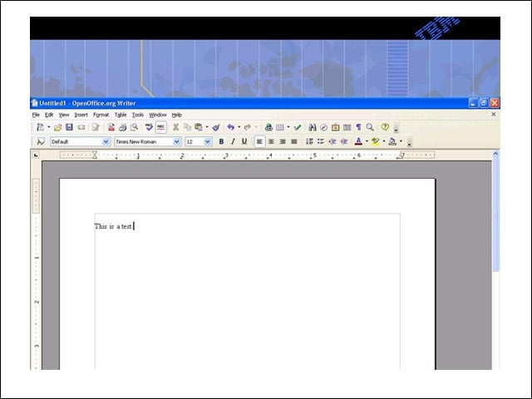Send document as e-mail icon
The width and height of the screenshot is (532, 399).
81,127
